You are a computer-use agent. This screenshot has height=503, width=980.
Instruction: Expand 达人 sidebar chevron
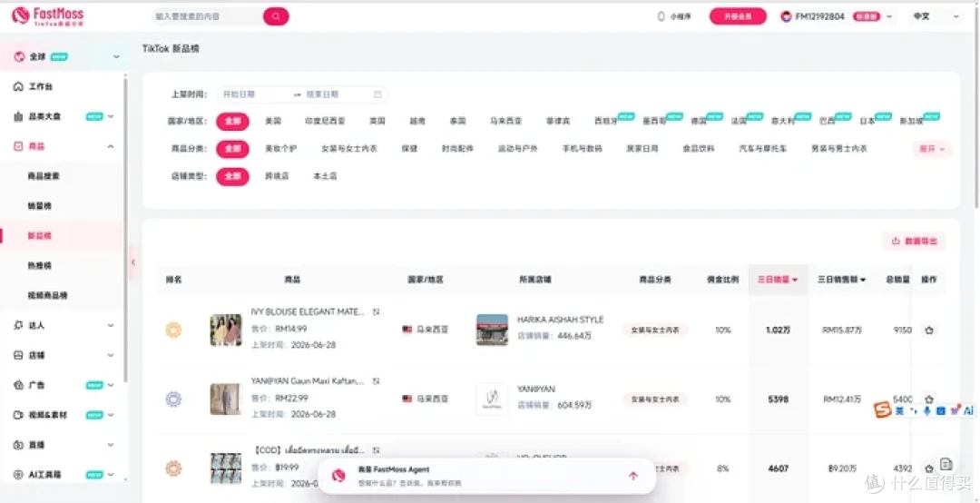pos(112,325)
